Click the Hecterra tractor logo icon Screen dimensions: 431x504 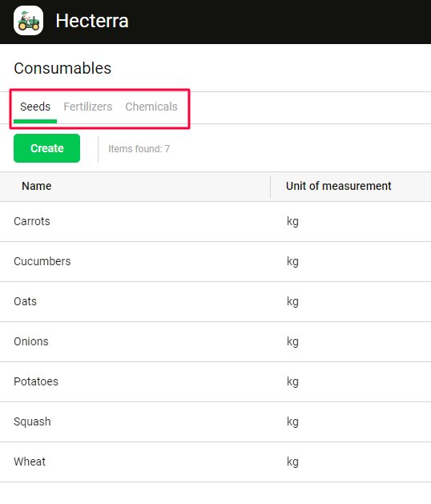[28, 21]
